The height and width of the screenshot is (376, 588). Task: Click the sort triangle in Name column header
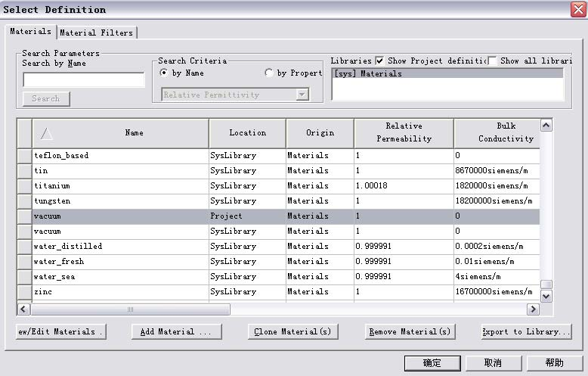coord(46,133)
